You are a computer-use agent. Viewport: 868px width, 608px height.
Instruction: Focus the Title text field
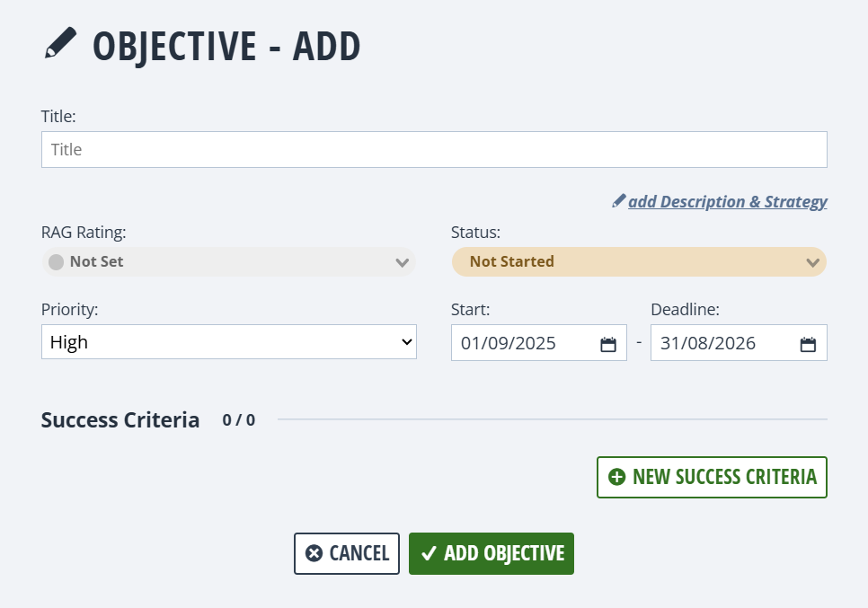[x=435, y=149]
